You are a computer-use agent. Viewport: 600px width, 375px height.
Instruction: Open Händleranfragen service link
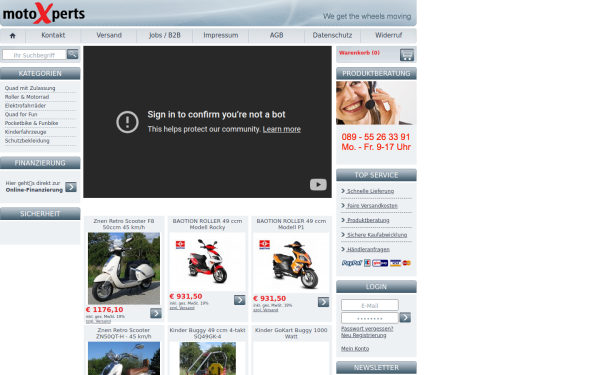tap(368, 249)
